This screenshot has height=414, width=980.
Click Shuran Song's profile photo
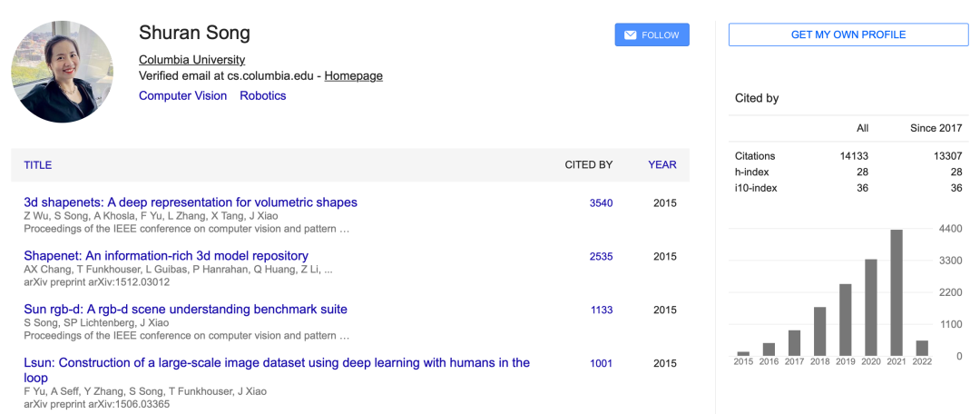tap(62, 72)
